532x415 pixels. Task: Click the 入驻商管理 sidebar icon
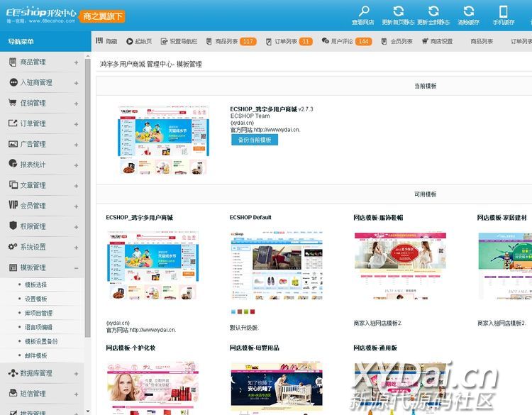click(x=13, y=82)
